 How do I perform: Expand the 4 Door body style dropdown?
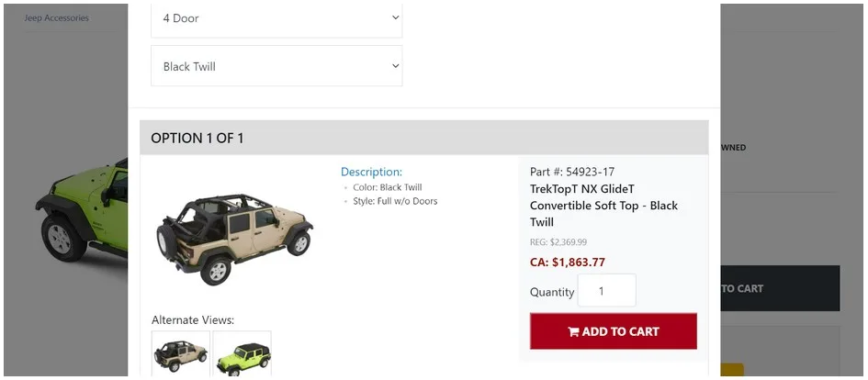[276, 18]
